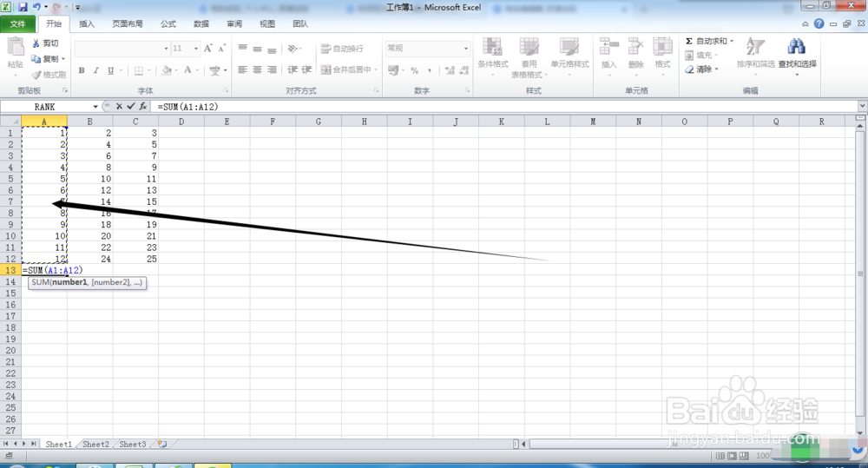This screenshot has height=468, width=868.
Task: Click the Excel Help question mark icon
Action: tap(819, 23)
